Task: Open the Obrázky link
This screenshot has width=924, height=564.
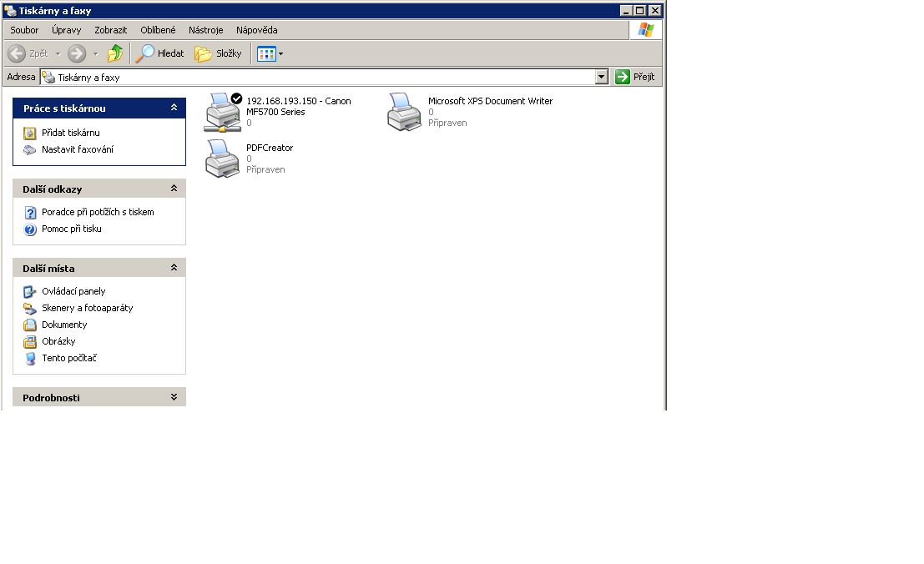Action: point(58,341)
